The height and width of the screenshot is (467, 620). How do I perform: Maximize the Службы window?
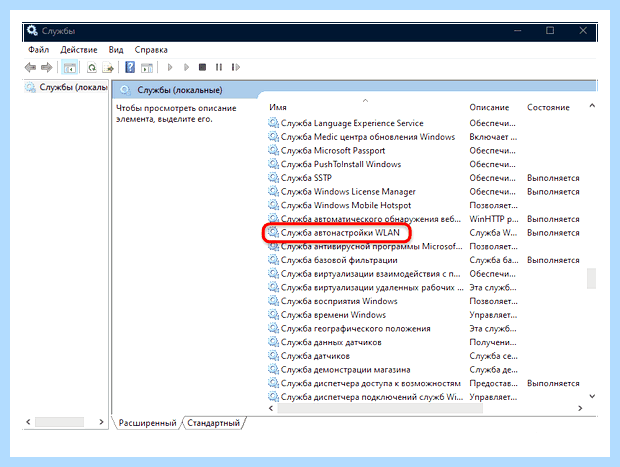pos(550,30)
